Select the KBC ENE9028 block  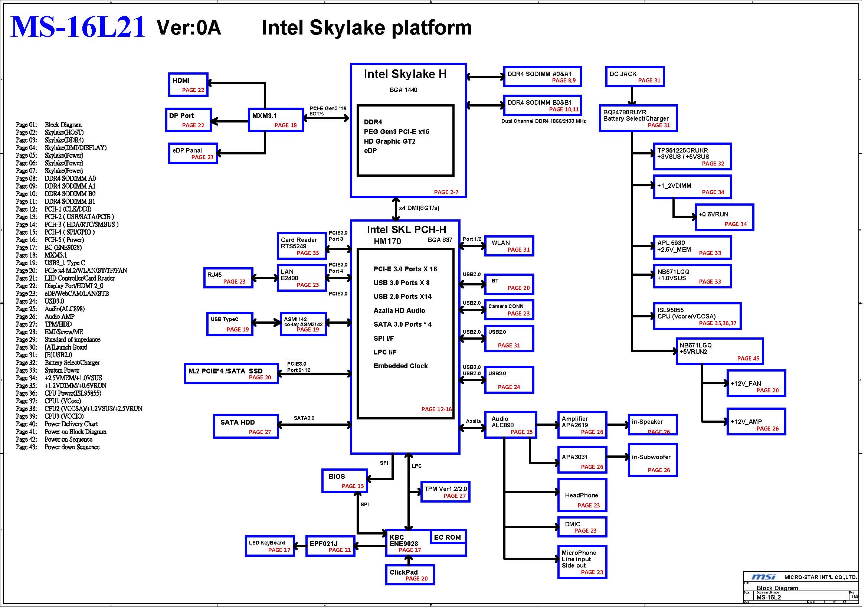point(426,543)
